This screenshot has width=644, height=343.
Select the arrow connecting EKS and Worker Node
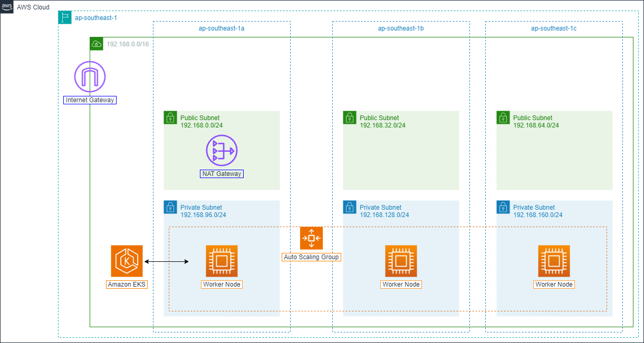click(167, 261)
